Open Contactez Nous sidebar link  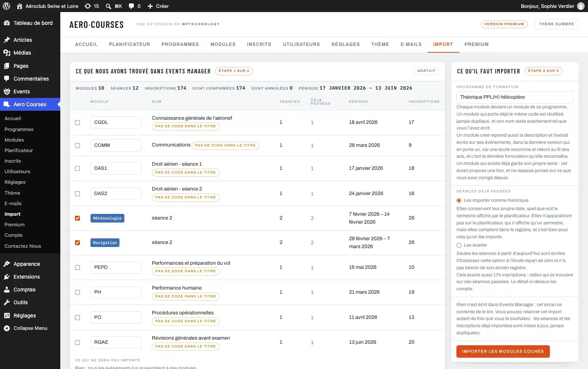click(x=23, y=246)
